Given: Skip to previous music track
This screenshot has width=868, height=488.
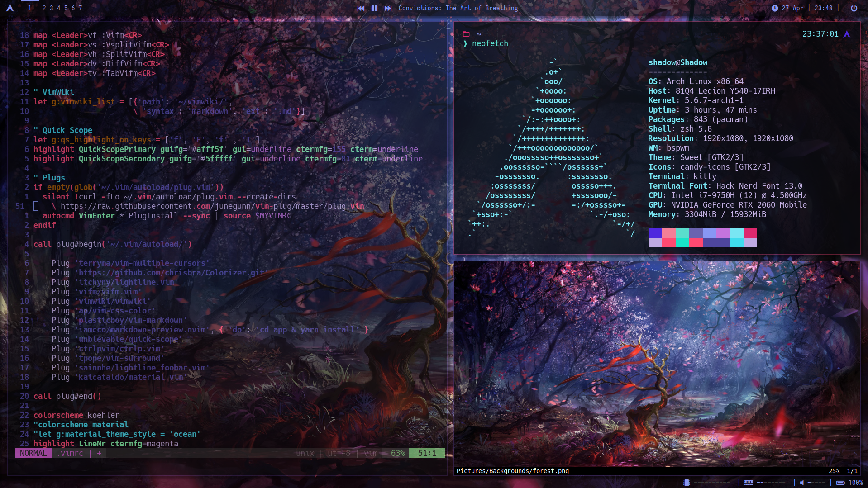Looking at the screenshot, I should click(x=361, y=8).
